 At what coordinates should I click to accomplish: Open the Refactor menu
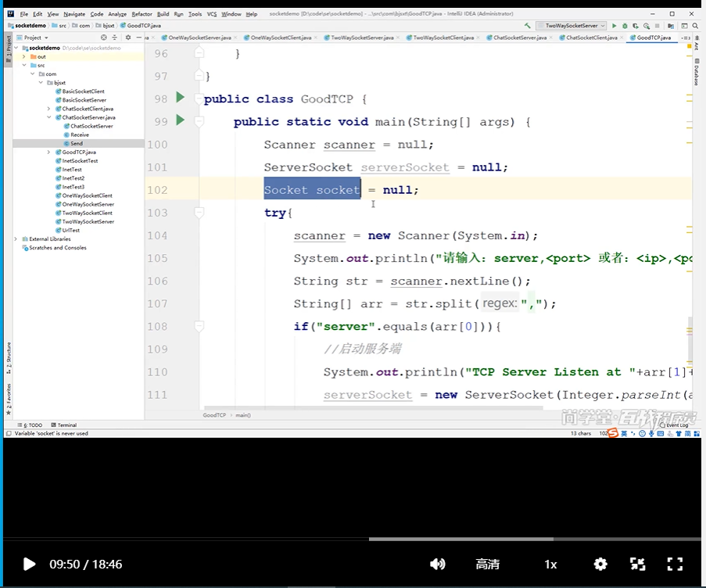pyautogui.click(x=142, y=14)
